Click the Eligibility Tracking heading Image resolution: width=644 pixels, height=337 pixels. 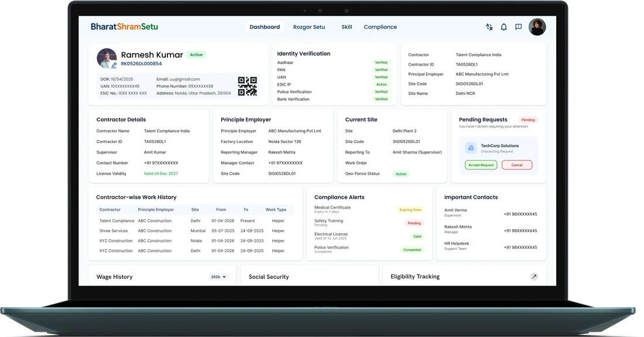(415, 277)
